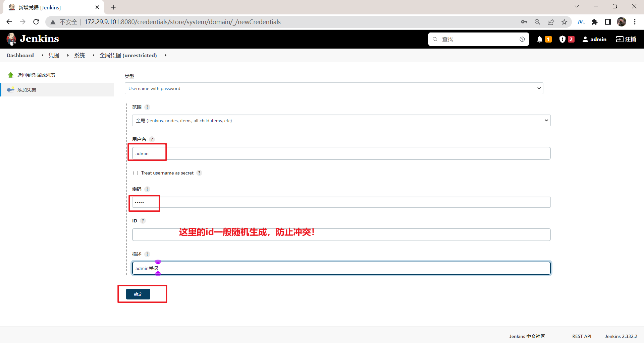Focus the 描述 description field
This screenshot has width=644, height=343.
341,268
